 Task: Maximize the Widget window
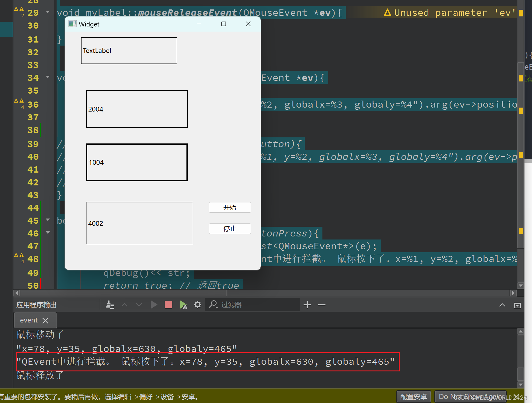click(224, 24)
